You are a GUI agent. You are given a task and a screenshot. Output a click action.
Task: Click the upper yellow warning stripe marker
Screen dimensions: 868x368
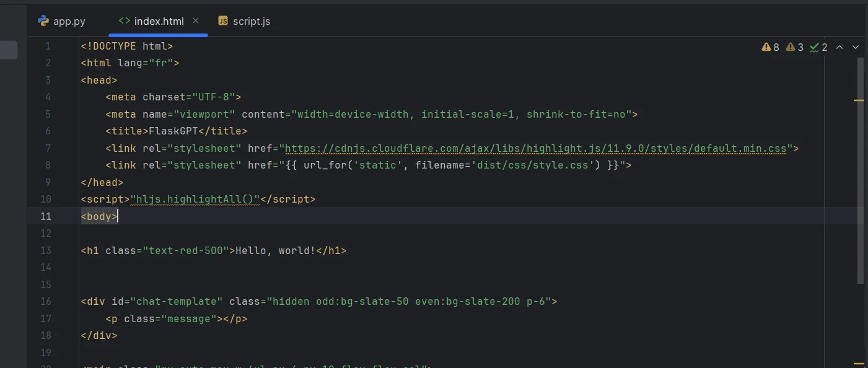[x=859, y=99]
